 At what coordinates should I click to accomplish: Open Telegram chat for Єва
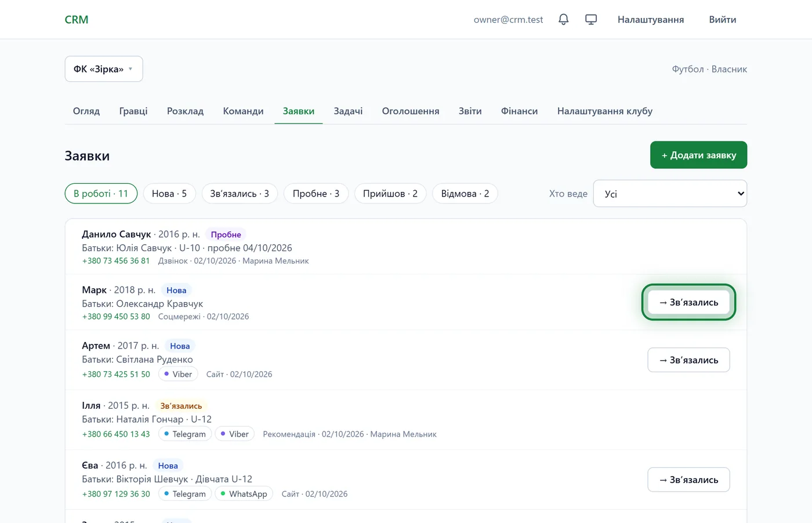coord(185,494)
